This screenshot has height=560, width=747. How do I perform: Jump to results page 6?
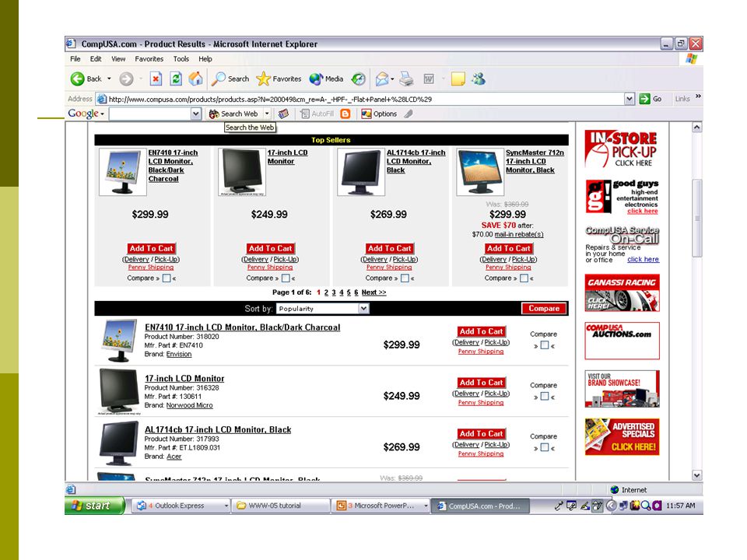click(x=356, y=292)
